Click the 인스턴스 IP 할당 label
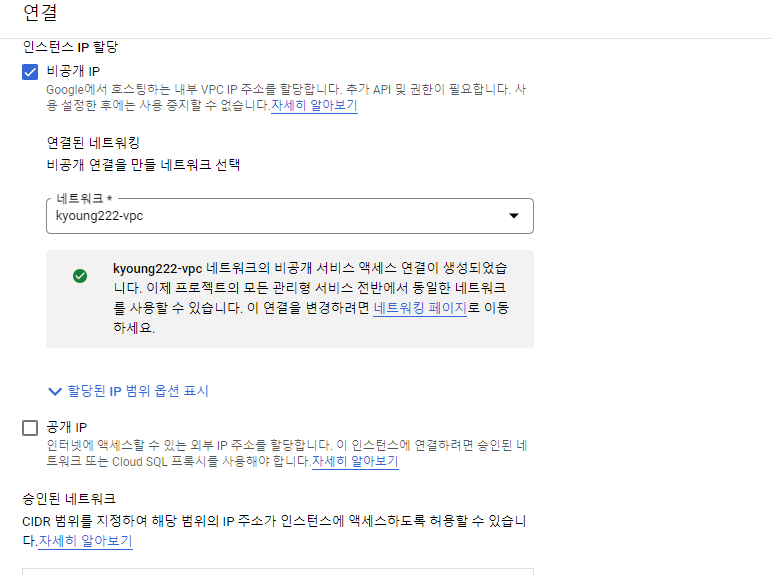Image resolution: width=772 pixels, height=575 pixels. point(70,47)
